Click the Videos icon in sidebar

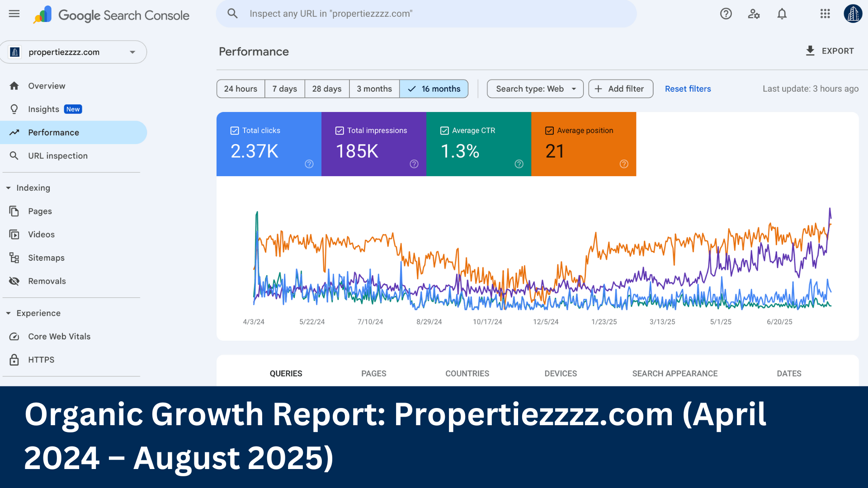[14, 235]
